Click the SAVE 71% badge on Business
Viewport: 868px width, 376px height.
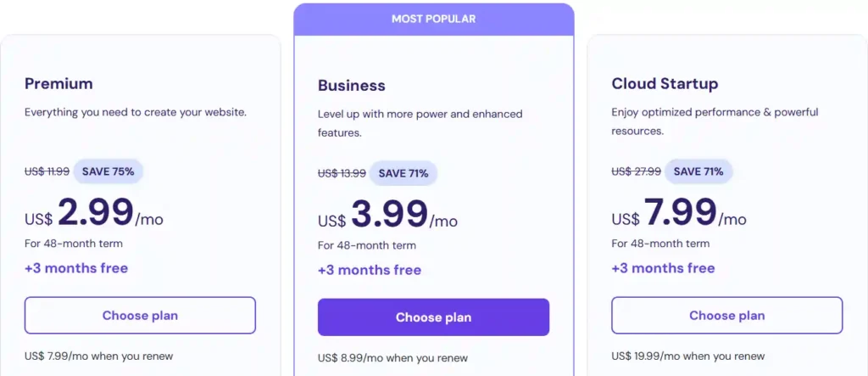tap(403, 173)
